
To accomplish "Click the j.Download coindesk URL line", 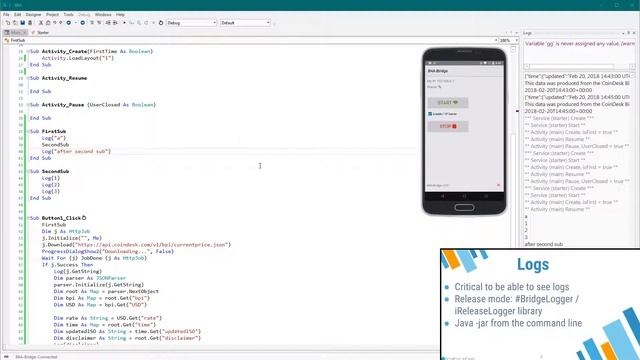I will click(136, 245).
